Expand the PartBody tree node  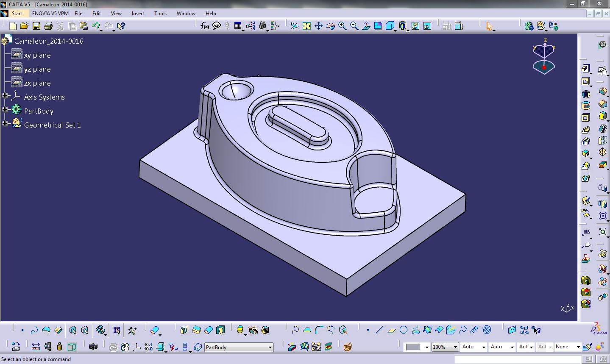coord(5,110)
